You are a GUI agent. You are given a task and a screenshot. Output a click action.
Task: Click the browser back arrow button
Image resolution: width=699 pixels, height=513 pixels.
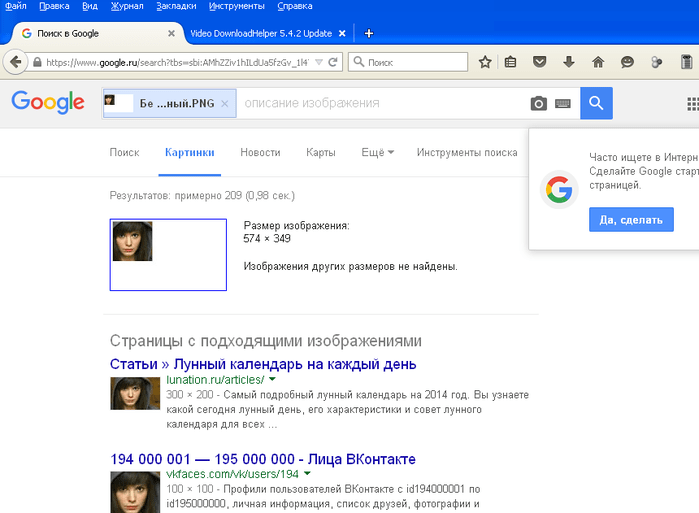(15, 62)
